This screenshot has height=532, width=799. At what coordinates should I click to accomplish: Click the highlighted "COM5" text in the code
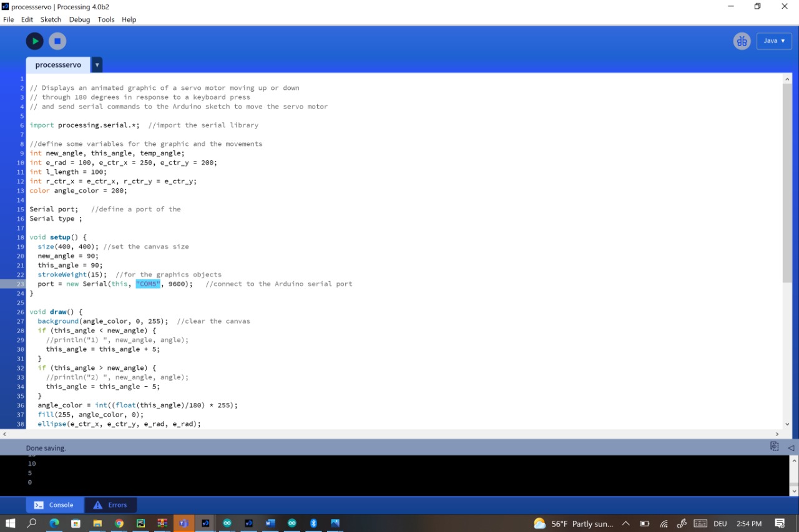pos(148,284)
